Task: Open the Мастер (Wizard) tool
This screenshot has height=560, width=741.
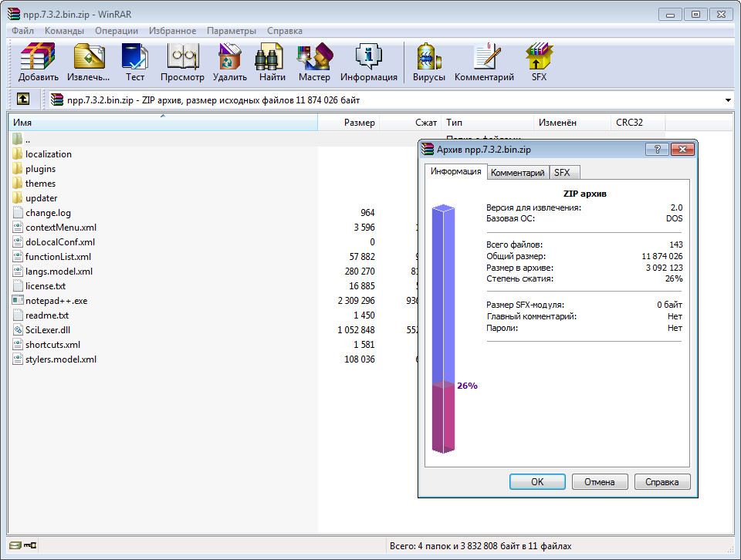Action: [314, 62]
